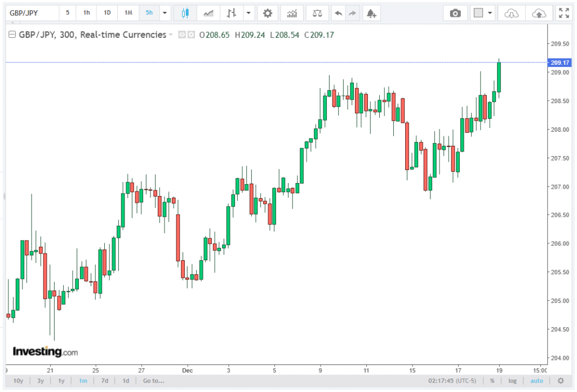
Task: Select the 1h interval
Action: tap(86, 13)
